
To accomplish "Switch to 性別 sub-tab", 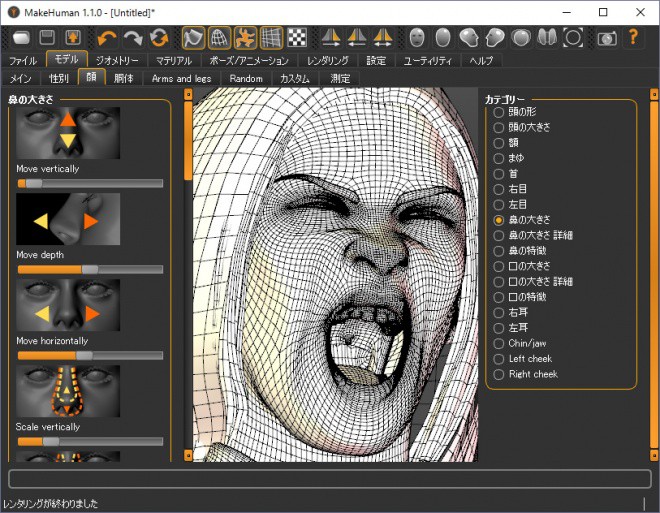I will point(59,79).
